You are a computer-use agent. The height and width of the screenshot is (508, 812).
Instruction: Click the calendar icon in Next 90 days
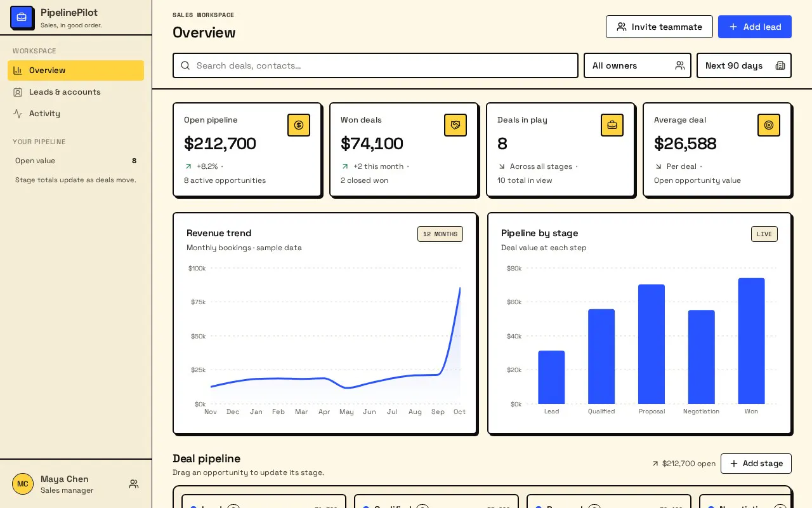coord(780,65)
